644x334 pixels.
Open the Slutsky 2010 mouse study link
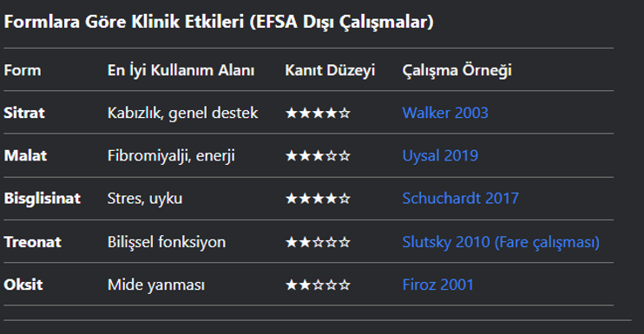(501, 242)
